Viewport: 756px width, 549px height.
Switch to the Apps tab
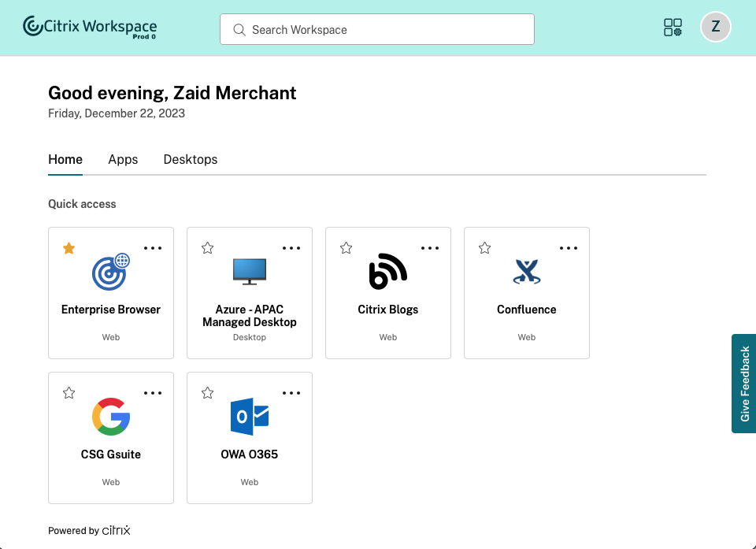(123, 159)
